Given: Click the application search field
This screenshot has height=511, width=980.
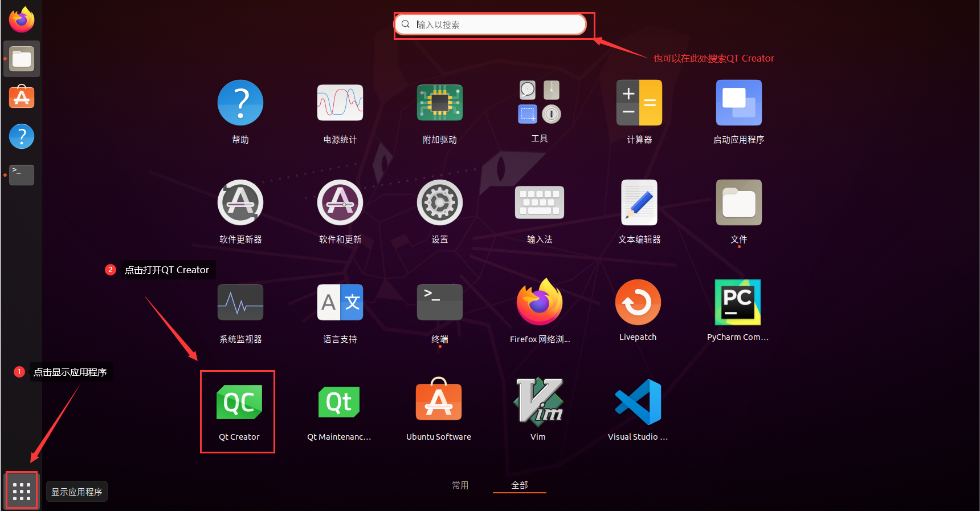Looking at the screenshot, I should tap(491, 24).
